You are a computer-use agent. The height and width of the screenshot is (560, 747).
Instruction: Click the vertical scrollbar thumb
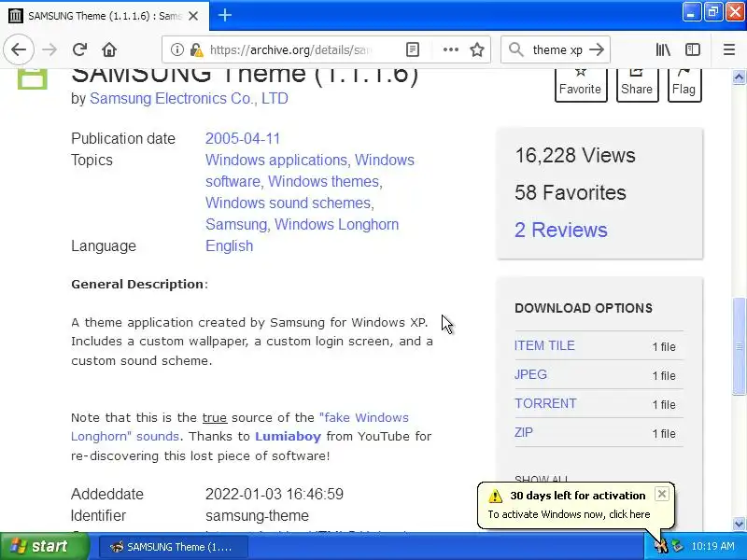point(739,345)
